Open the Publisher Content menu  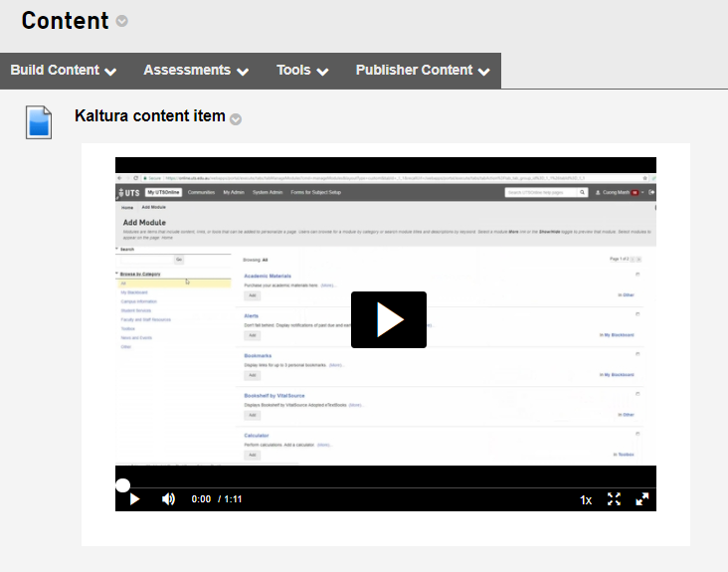[423, 71]
